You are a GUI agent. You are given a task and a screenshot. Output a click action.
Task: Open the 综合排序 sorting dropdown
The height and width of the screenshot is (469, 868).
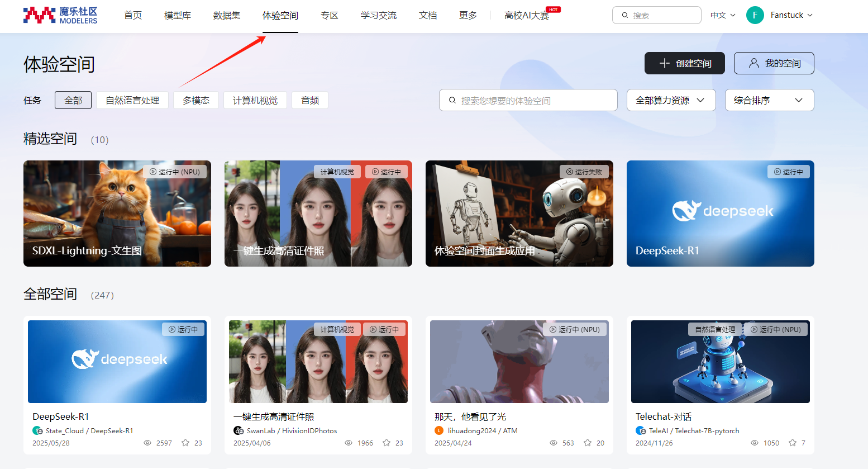pyautogui.click(x=769, y=100)
